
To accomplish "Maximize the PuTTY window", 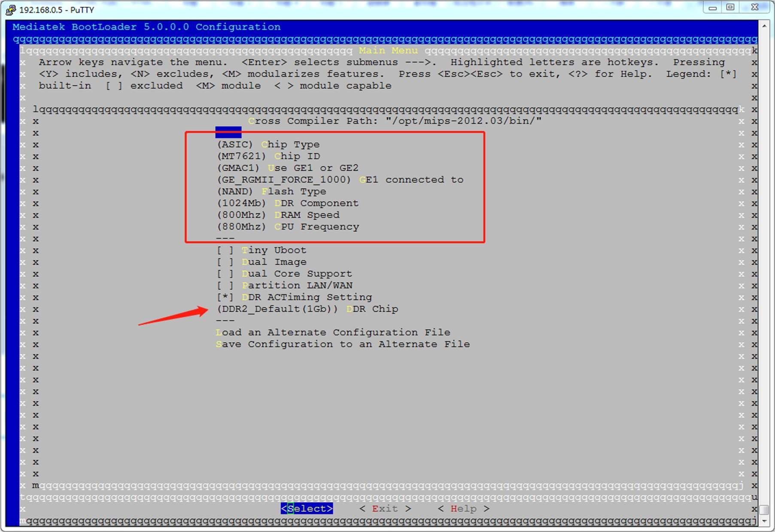I will [x=730, y=8].
